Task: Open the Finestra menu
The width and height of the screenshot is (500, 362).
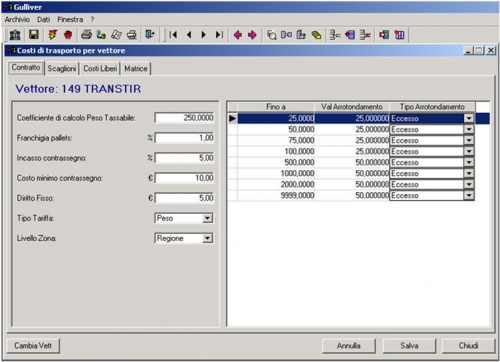Action: pos(70,20)
